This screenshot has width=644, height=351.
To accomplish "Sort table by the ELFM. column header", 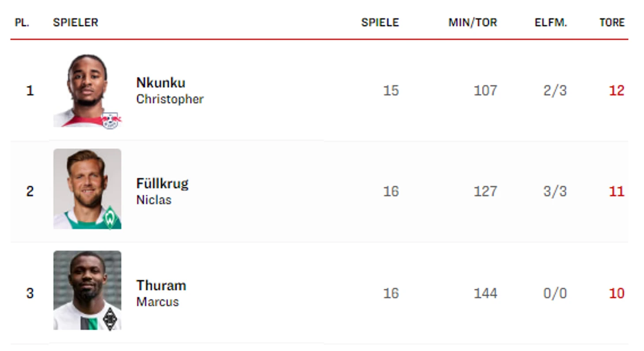I will tap(550, 23).
